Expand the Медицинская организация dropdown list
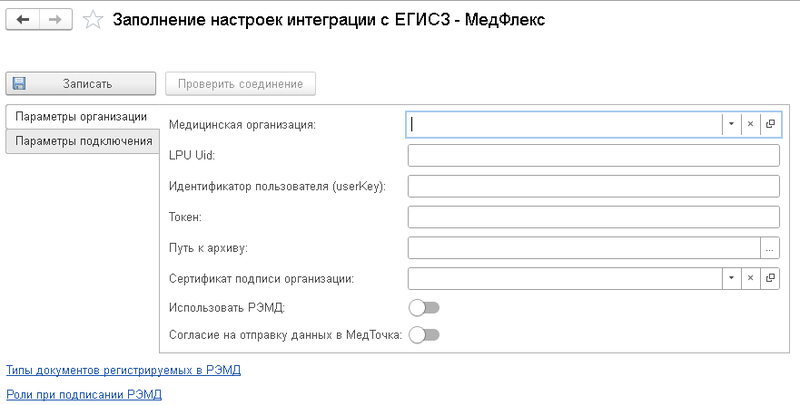The height and width of the screenshot is (405, 800). point(731,124)
